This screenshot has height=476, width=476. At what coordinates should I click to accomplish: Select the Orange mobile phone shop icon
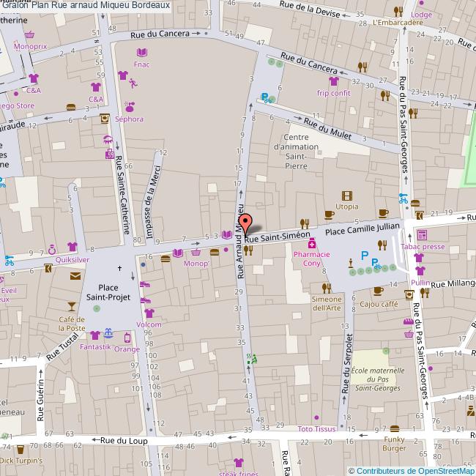(x=127, y=338)
